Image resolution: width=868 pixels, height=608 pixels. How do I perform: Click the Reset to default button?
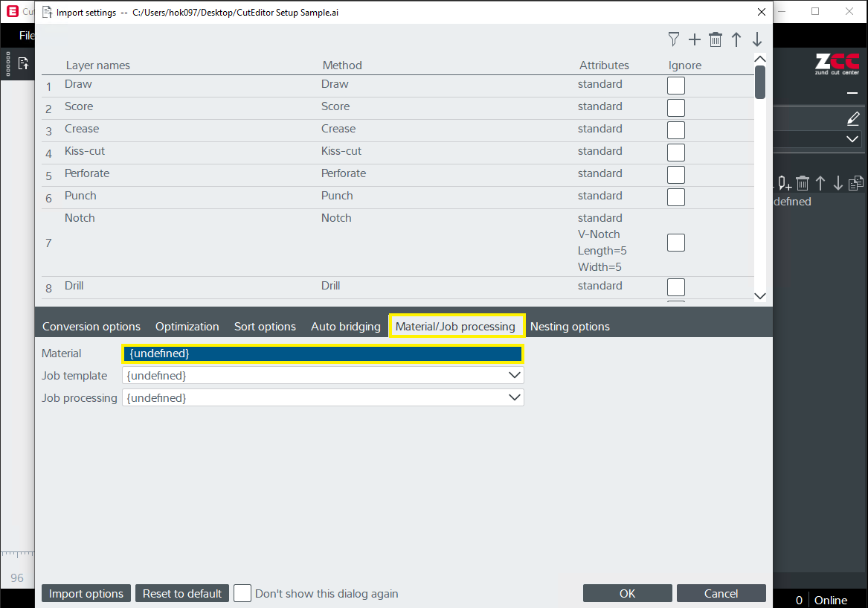click(x=182, y=593)
